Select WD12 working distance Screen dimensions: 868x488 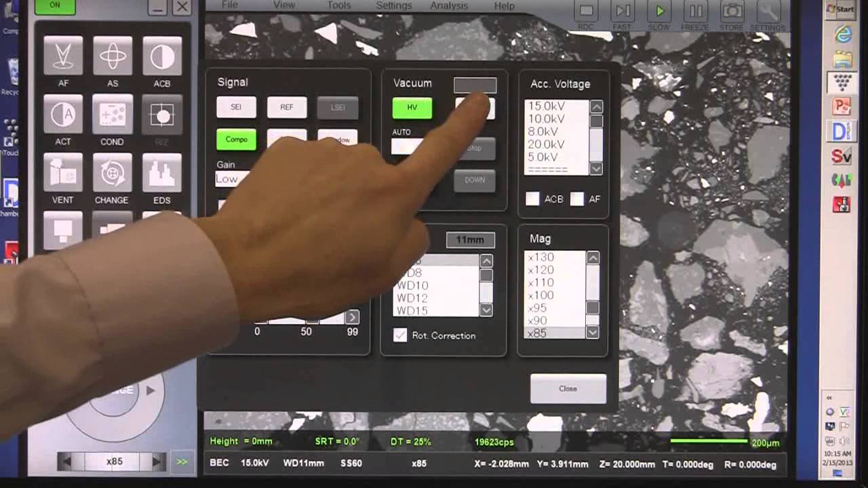pos(412,298)
